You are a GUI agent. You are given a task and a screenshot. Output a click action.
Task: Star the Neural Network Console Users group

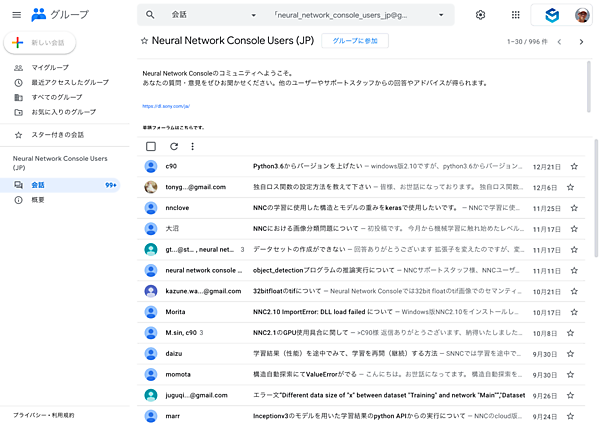144,41
